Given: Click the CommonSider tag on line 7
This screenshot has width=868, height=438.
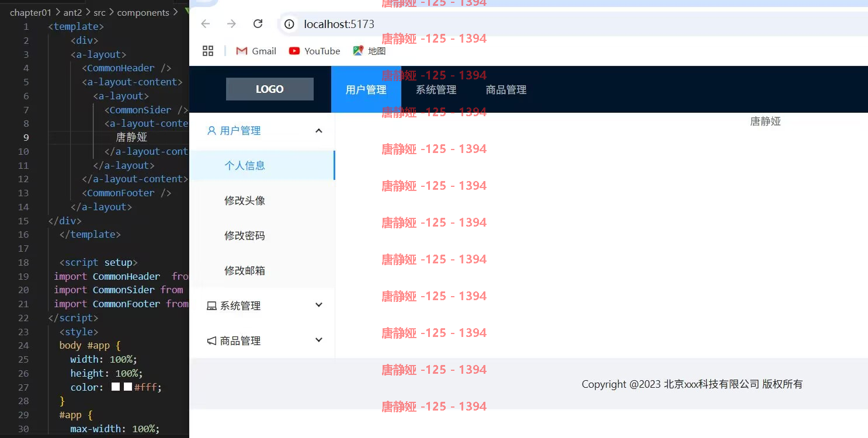Looking at the screenshot, I should (146, 110).
